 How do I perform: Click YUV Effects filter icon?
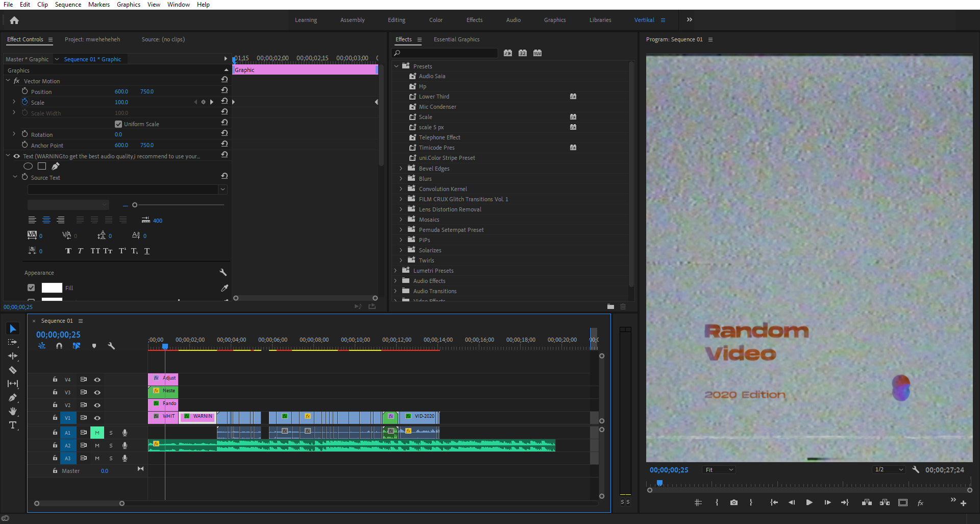pyautogui.click(x=537, y=53)
